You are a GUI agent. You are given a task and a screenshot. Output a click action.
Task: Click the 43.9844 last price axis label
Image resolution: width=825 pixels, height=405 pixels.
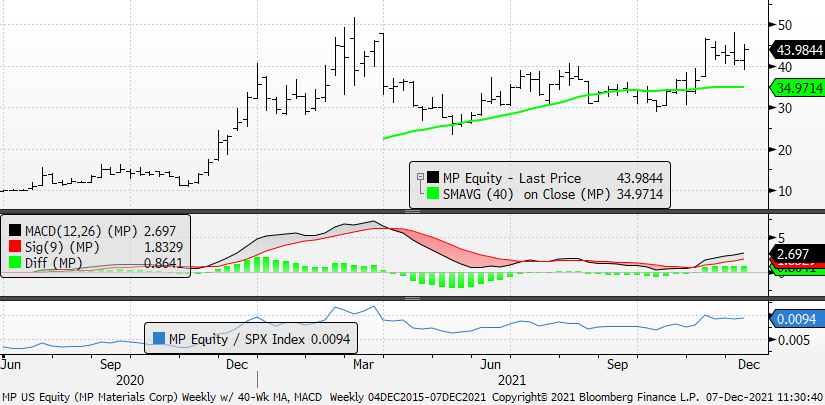(797, 50)
